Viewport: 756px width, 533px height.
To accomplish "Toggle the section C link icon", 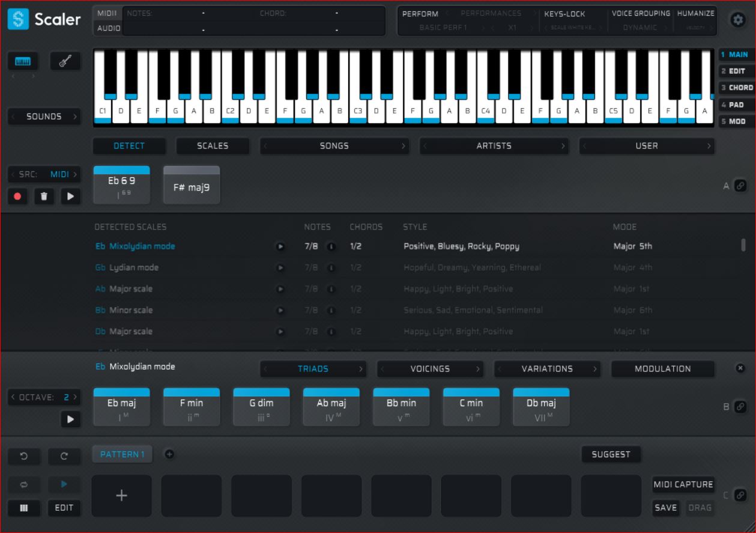I will (740, 496).
